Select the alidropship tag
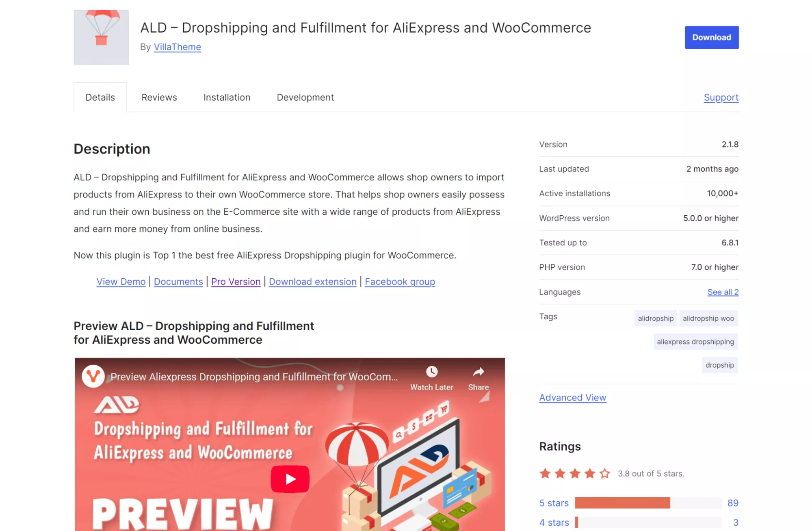The width and height of the screenshot is (812, 531). (656, 319)
